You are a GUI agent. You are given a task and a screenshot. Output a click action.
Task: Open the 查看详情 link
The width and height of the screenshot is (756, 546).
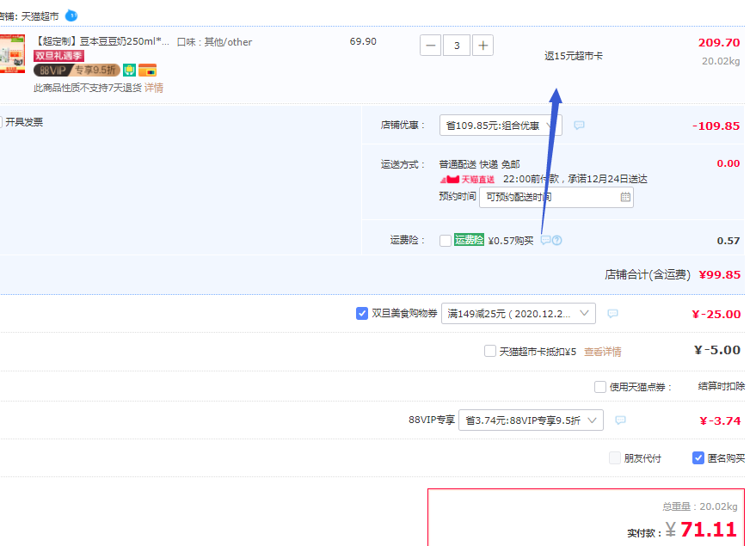[603, 352]
